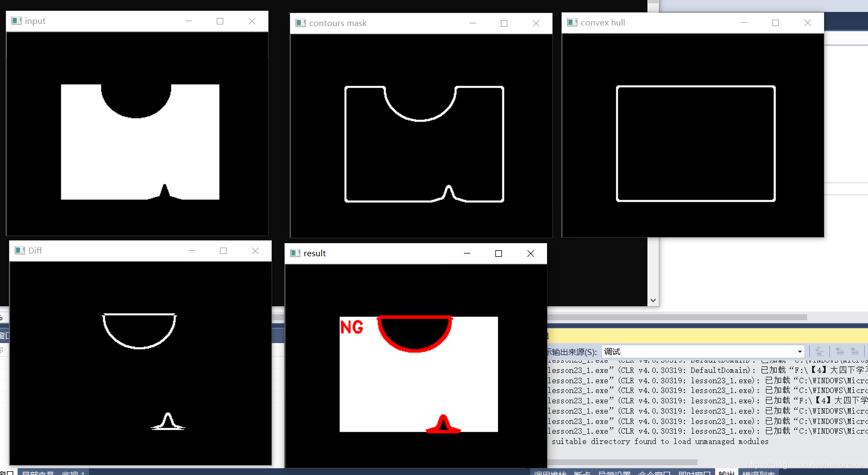This screenshot has width=868, height=475.
Task: Switch to the 监视 1 tab
Action: click(73, 473)
